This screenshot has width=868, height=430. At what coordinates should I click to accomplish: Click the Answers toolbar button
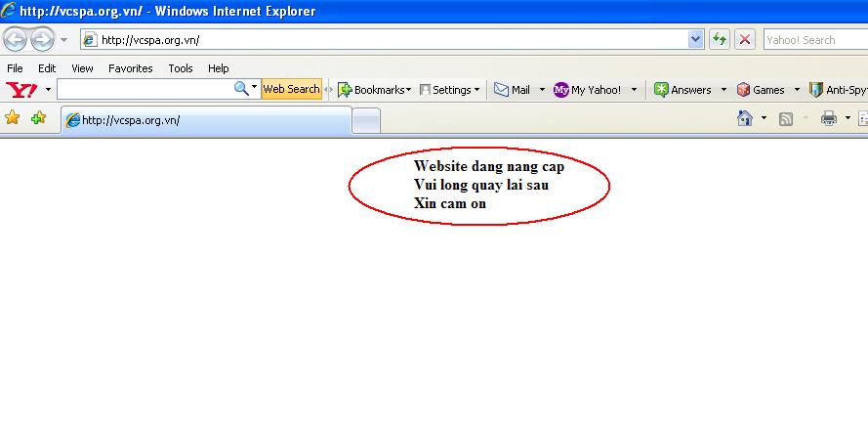coord(682,90)
